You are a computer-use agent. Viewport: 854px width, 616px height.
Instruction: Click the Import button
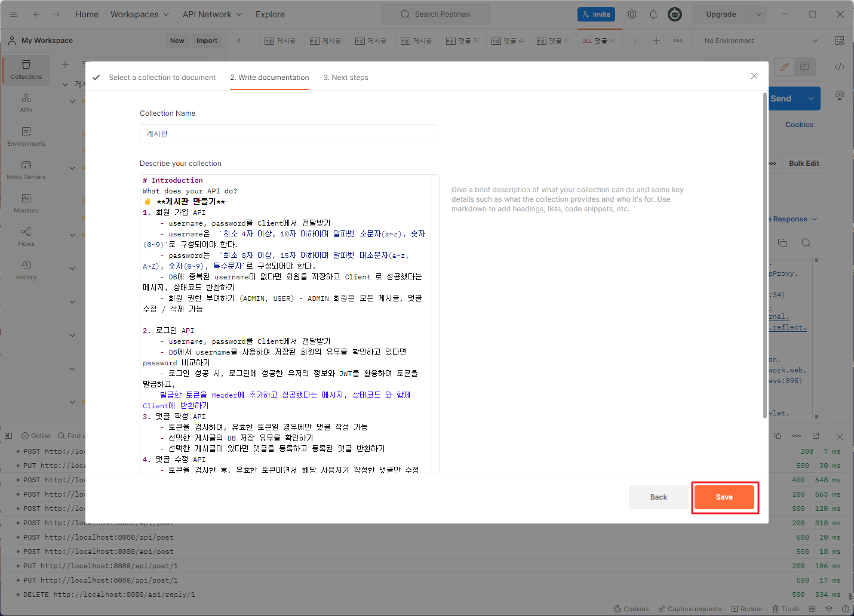tap(207, 41)
